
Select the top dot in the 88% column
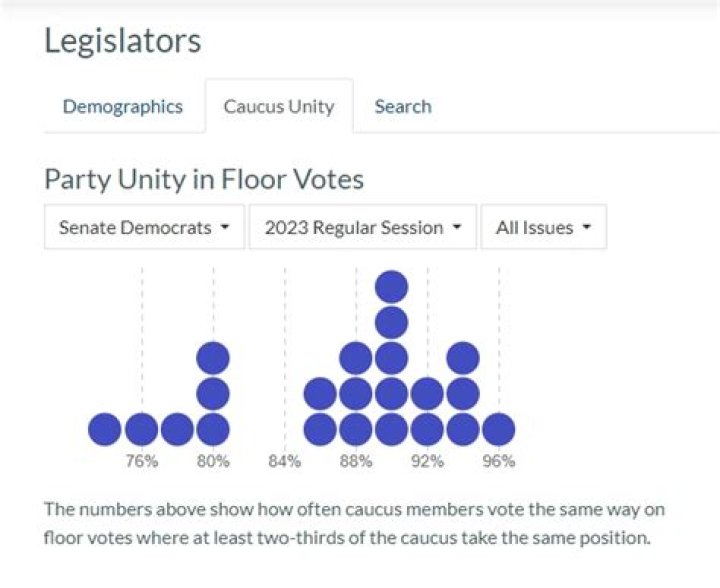(x=356, y=358)
